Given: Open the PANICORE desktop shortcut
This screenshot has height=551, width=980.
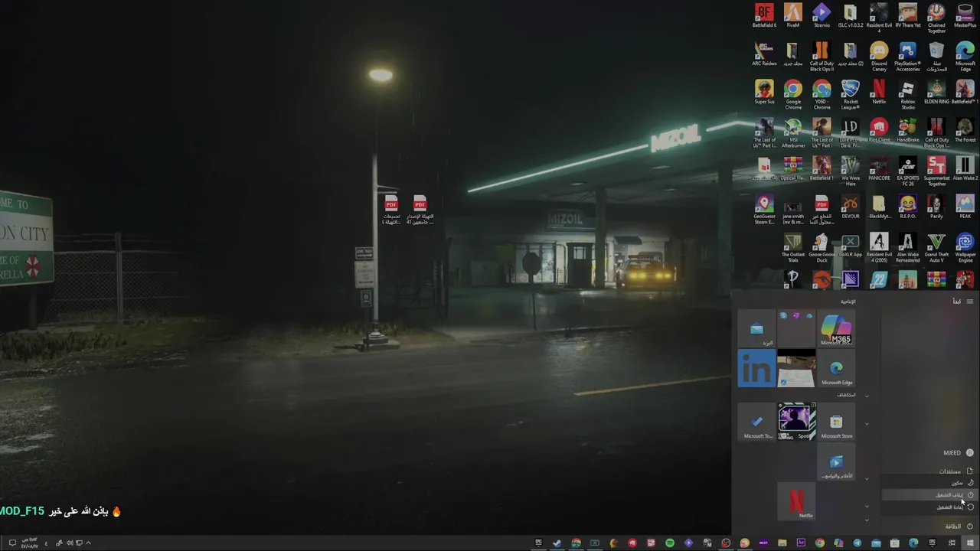Looking at the screenshot, I should point(879,168).
